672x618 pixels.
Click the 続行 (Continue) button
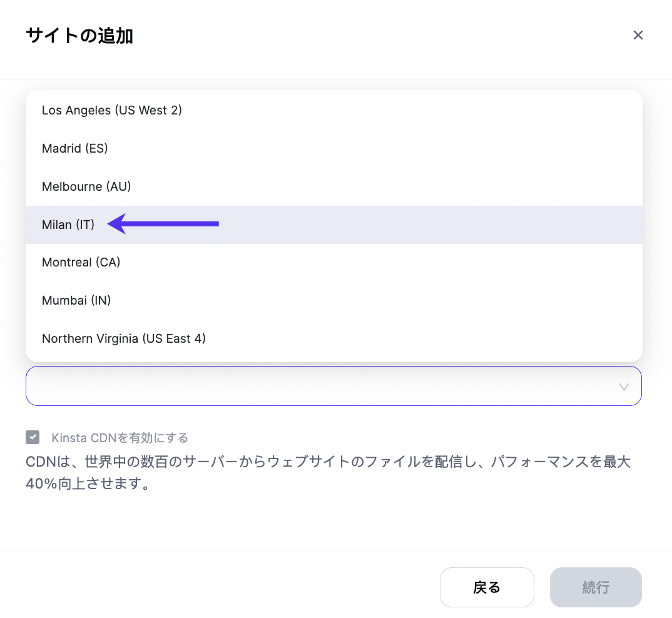click(595, 587)
